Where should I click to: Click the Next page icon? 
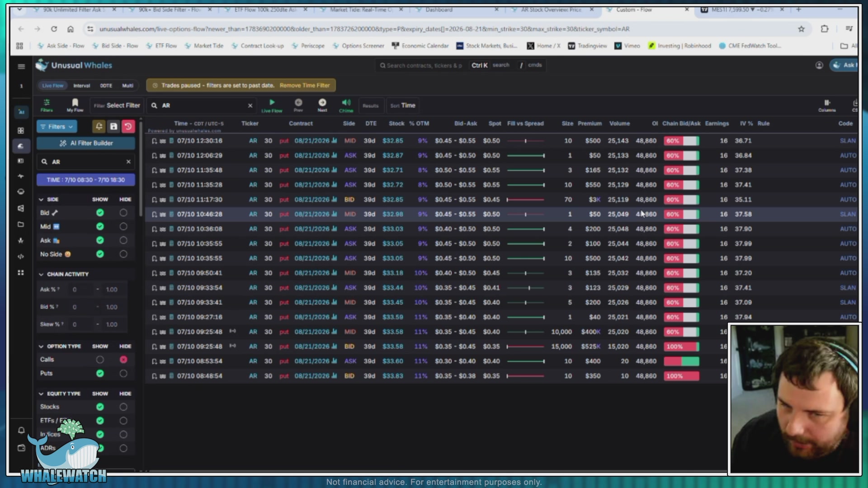(x=322, y=105)
